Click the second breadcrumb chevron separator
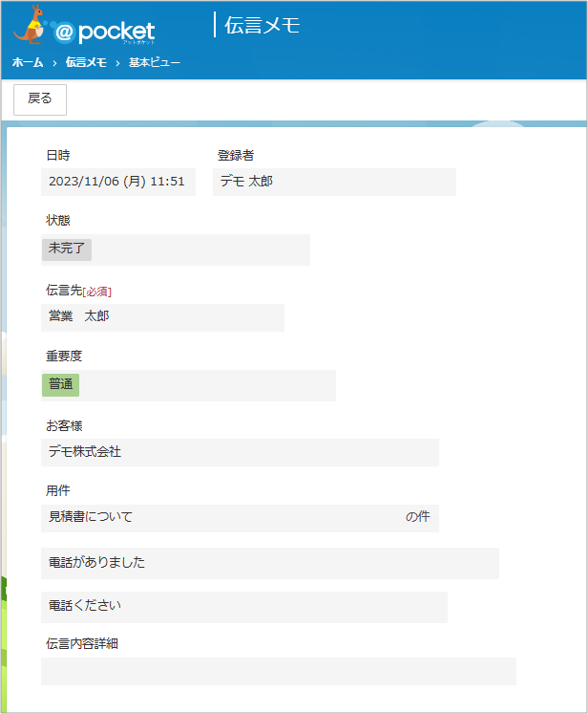Screen dimensions: 588x714 [118, 63]
